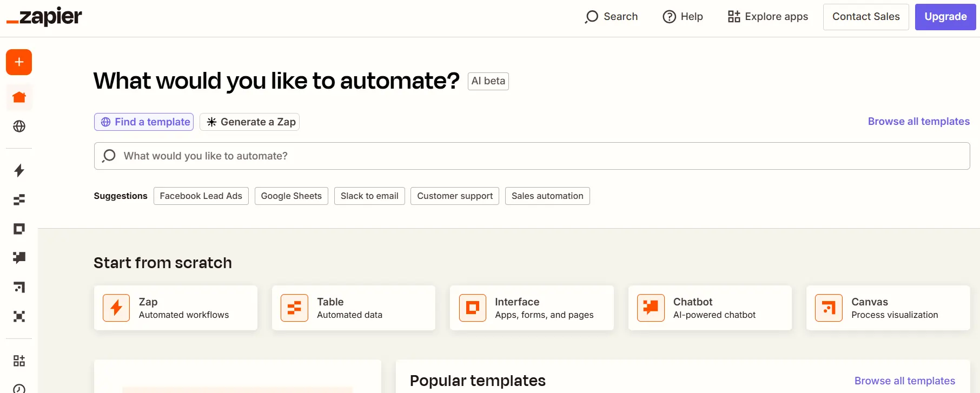This screenshot has height=393, width=980.
Task: Click the Explore apps grid icon
Action: click(x=734, y=17)
